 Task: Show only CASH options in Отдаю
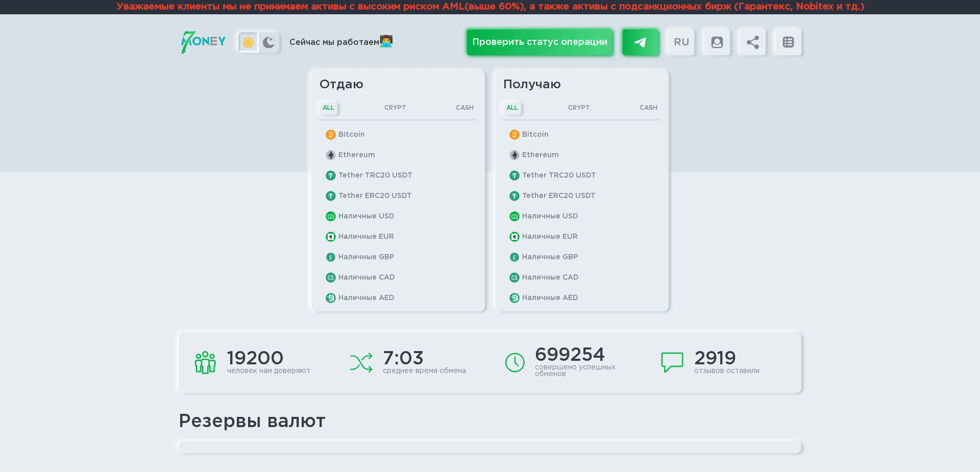pyautogui.click(x=464, y=108)
